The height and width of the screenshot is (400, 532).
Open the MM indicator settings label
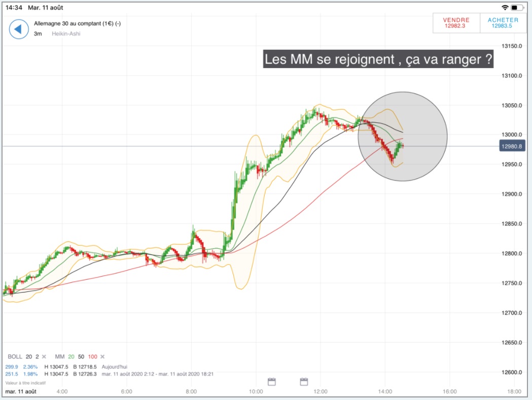click(60, 356)
